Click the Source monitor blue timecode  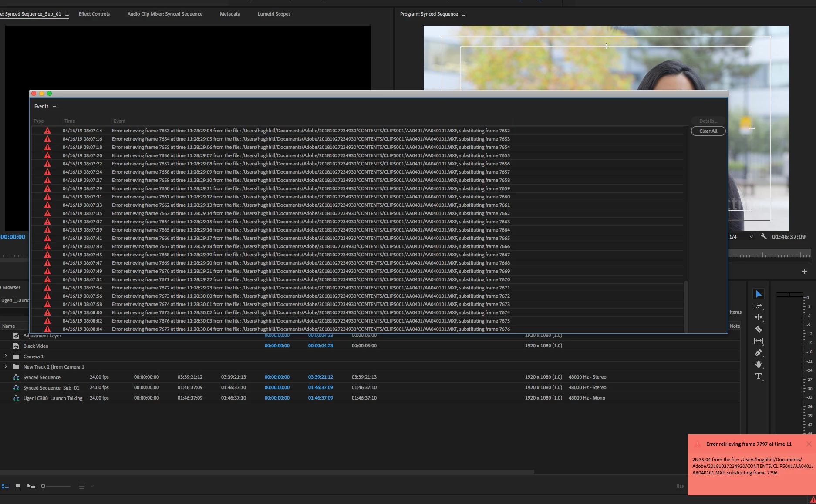coord(13,237)
